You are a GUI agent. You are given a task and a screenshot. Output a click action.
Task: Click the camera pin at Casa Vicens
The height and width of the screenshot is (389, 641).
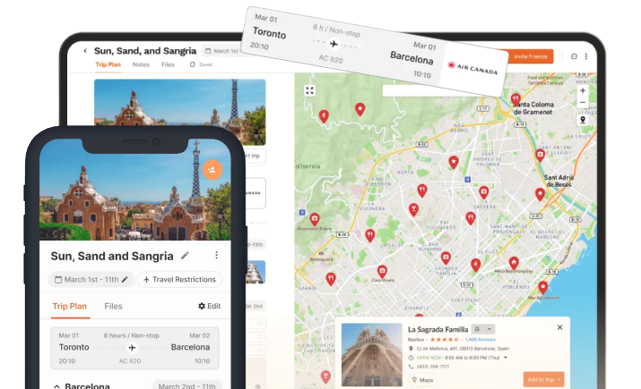382,271
